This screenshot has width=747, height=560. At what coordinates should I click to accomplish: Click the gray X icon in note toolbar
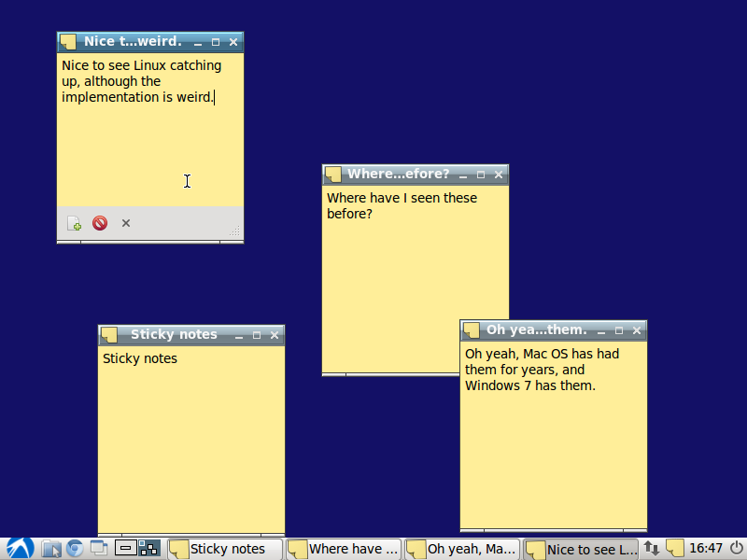[x=126, y=223]
